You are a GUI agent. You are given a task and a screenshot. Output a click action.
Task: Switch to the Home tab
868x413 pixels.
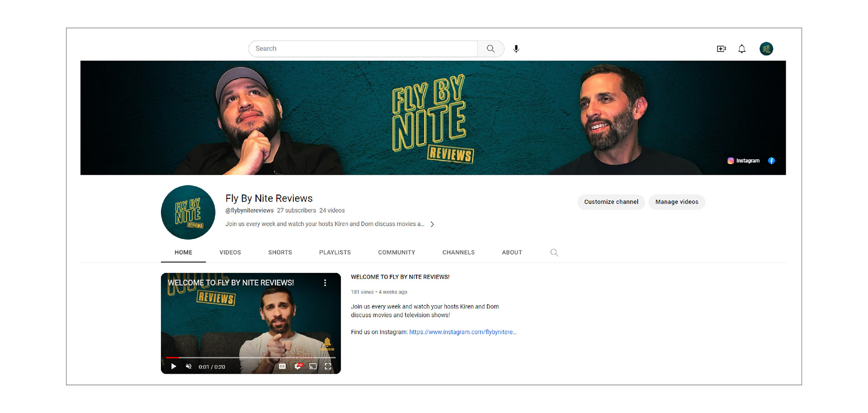(x=183, y=253)
